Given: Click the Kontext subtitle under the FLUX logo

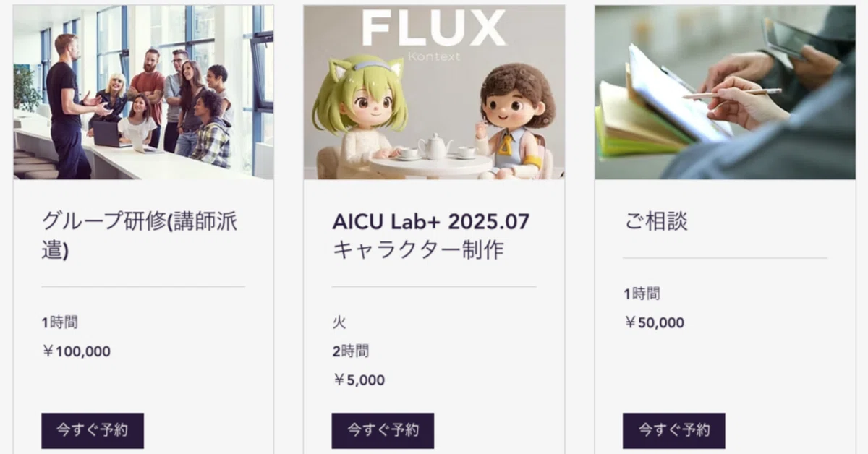Looking at the screenshot, I should pos(433,56).
